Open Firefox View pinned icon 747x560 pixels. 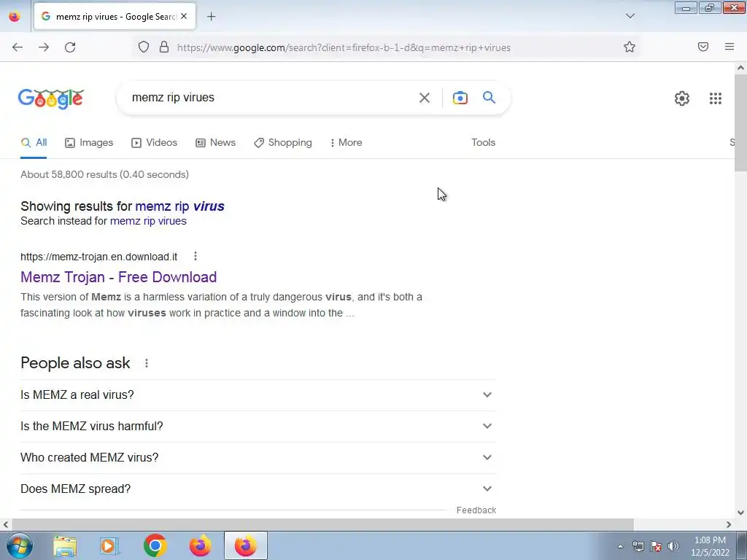click(15, 17)
